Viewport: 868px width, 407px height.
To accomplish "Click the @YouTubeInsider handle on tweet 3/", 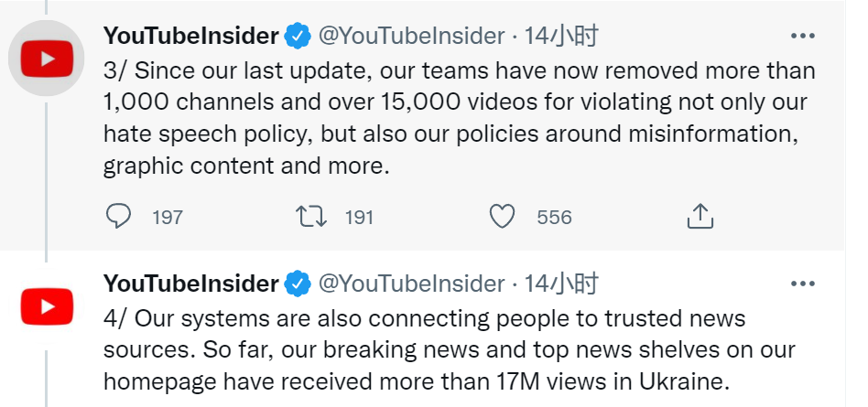I will click(x=412, y=36).
